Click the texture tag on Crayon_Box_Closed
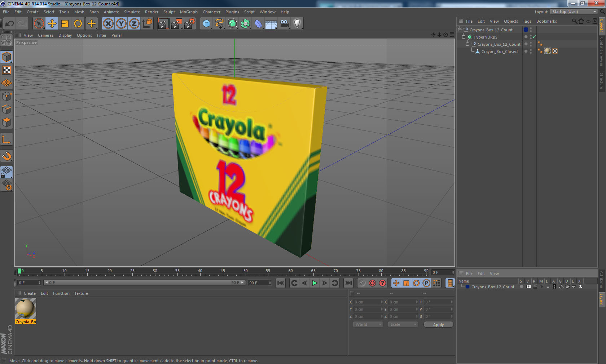 tap(548, 51)
